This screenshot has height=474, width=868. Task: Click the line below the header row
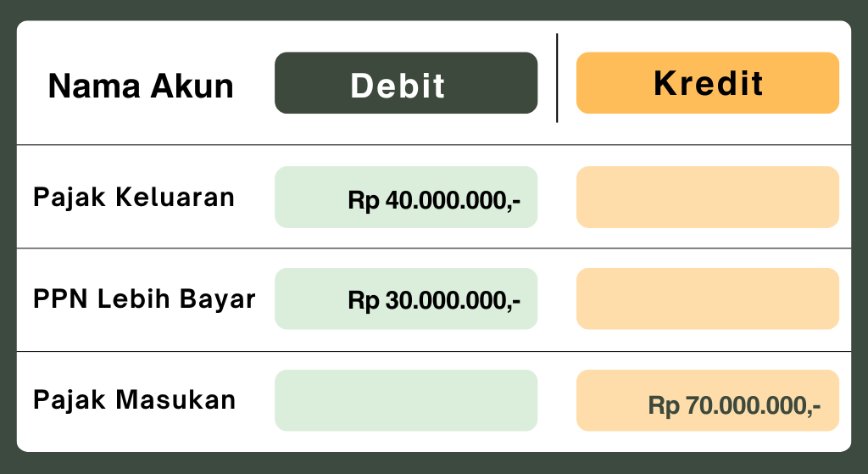[x=434, y=145]
